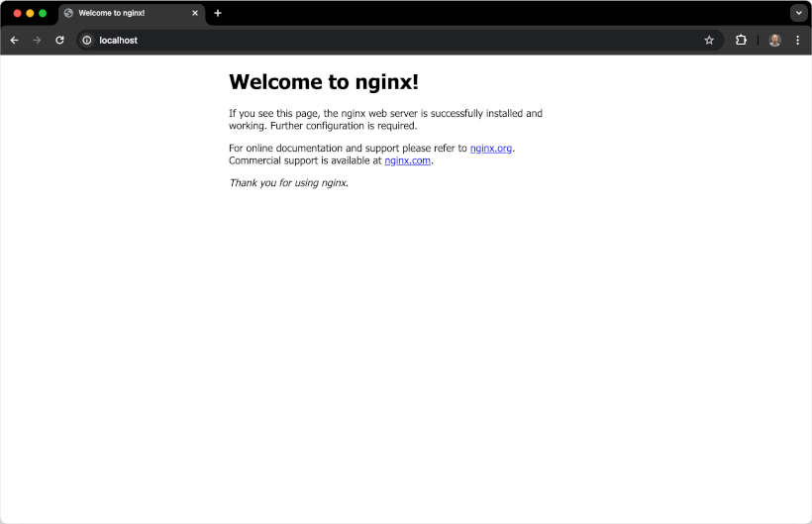The image size is (812, 524).
Task: Click the 'Thank you for using nginx.' text
Action: (x=289, y=183)
